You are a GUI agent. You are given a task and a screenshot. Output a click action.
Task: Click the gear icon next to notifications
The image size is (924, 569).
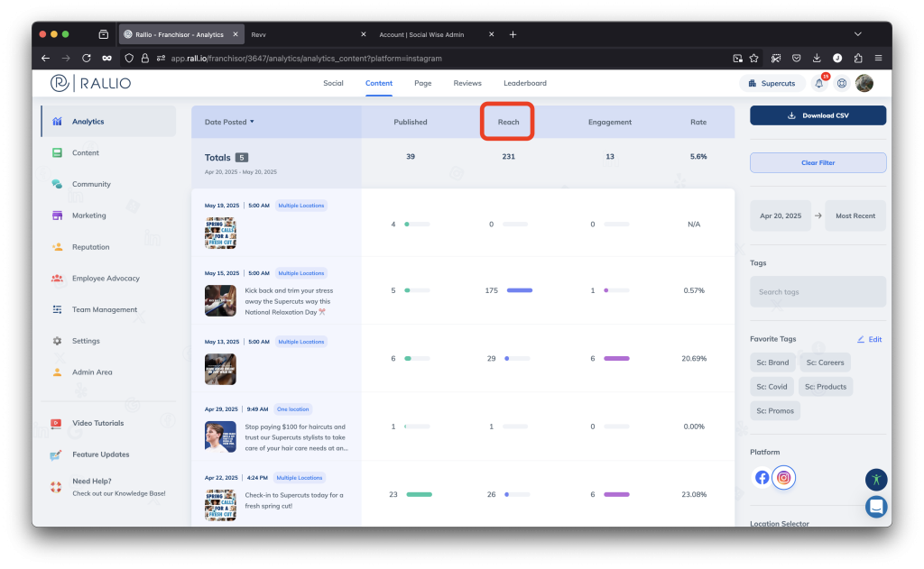tap(842, 83)
